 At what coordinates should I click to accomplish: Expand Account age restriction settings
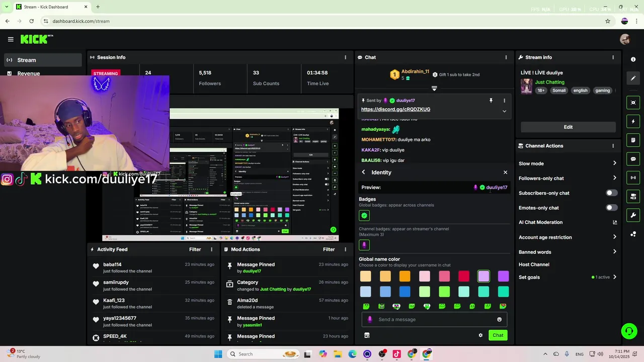point(614,237)
